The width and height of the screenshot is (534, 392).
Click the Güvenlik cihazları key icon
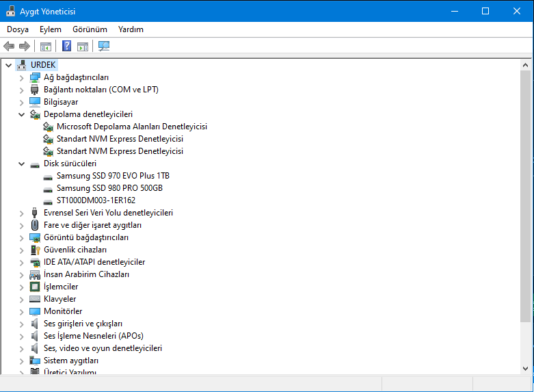(x=36, y=250)
